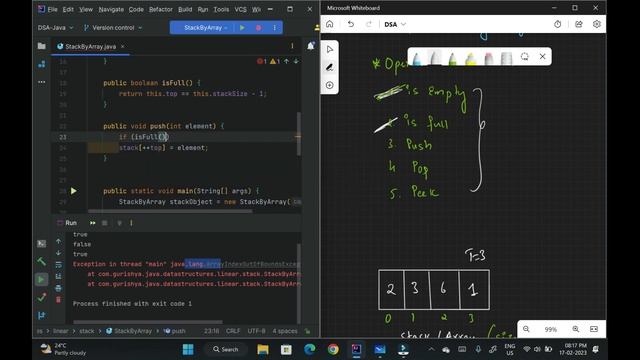The width and height of the screenshot is (640, 360).
Task: Rerun program in Run toolbar
Action: click(93, 223)
